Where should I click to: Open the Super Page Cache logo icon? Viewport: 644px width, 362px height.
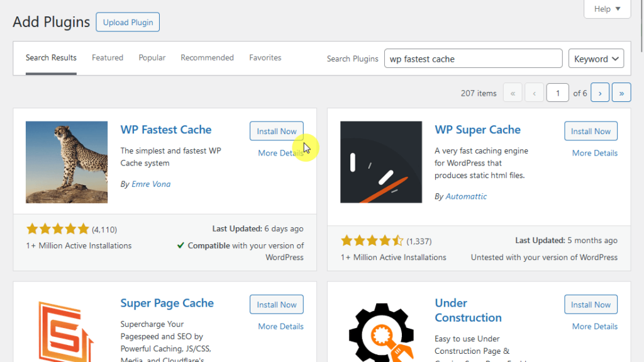pyautogui.click(x=67, y=331)
